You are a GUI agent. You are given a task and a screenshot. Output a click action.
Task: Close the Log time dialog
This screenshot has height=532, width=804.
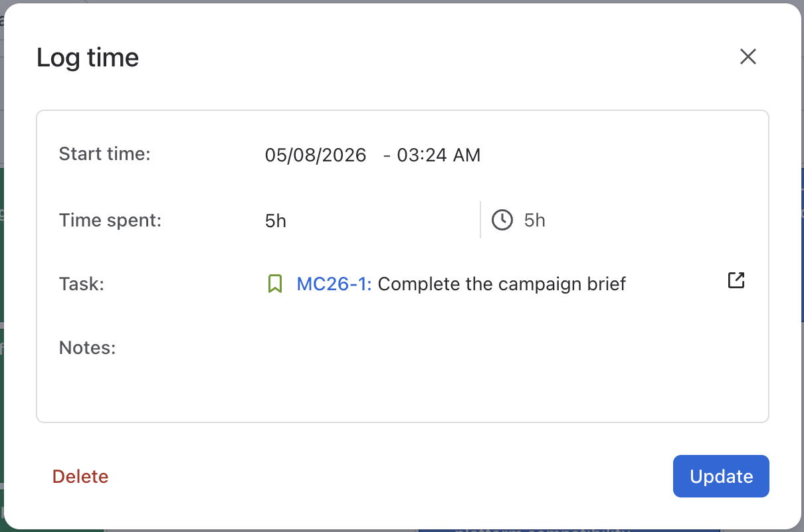(748, 57)
